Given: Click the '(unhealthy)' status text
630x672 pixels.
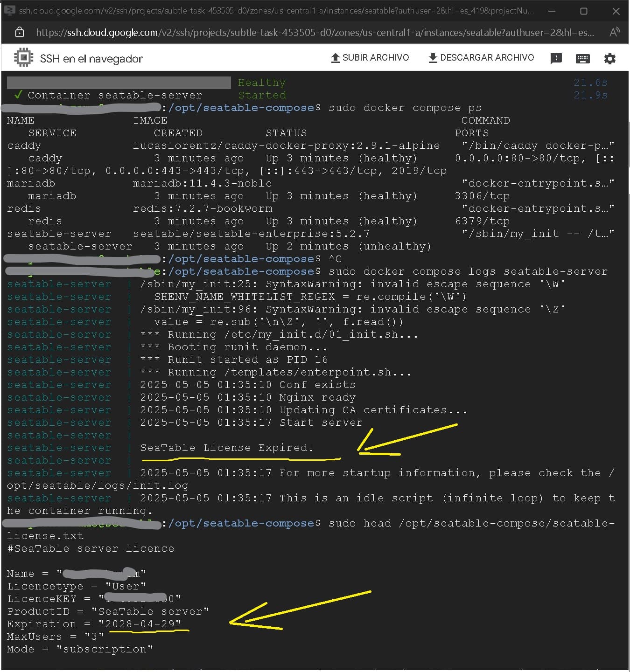Looking at the screenshot, I should (x=394, y=246).
